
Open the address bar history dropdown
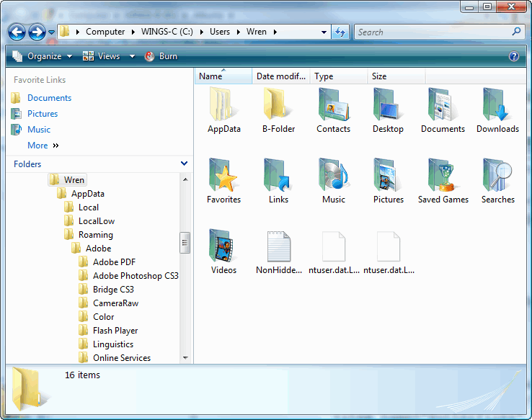coord(324,32)
